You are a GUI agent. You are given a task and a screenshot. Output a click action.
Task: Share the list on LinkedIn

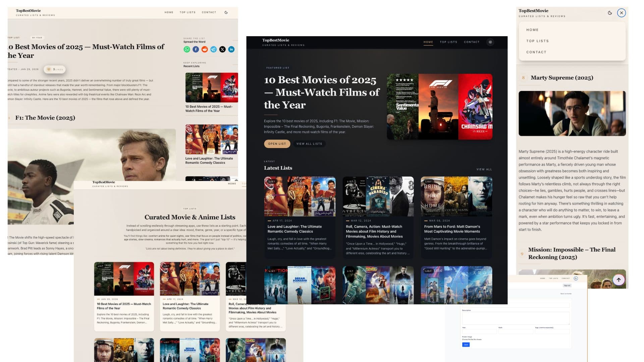pos(231,49)
